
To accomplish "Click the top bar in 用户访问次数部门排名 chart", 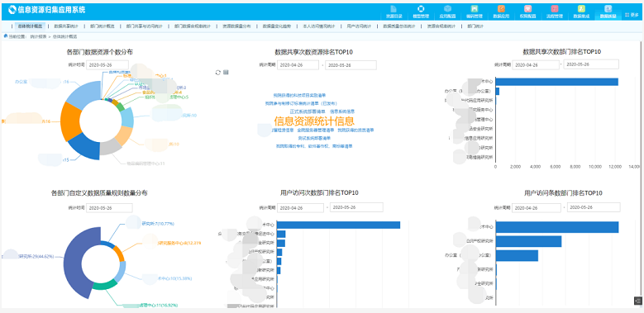I will pyautogui.click(x=338, y=225).
